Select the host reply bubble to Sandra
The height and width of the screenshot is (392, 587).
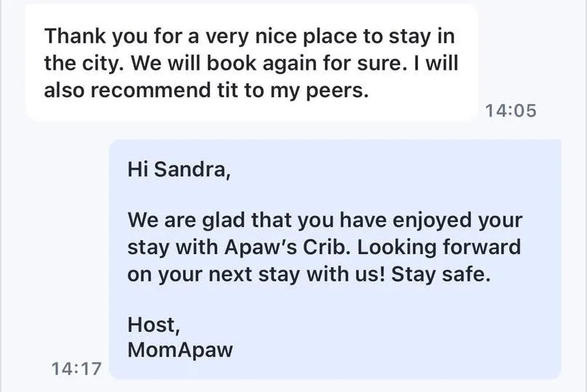point(336,259)
